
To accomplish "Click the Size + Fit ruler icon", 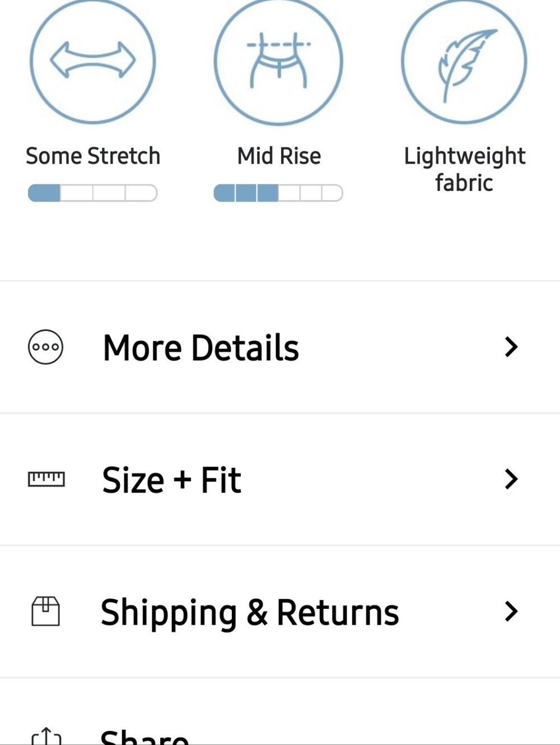I will pyautogui.click(x=46, y=479).
